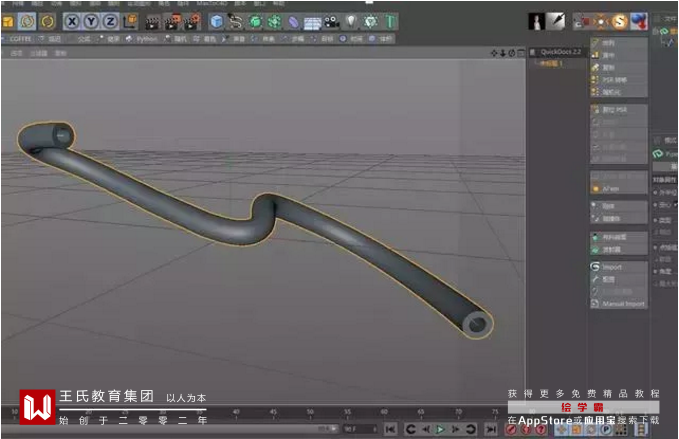Viewport: 679px width, 439px height.
Task: Toggle Y axis lock
Action: pyautogui.click(x=91, y=22)
